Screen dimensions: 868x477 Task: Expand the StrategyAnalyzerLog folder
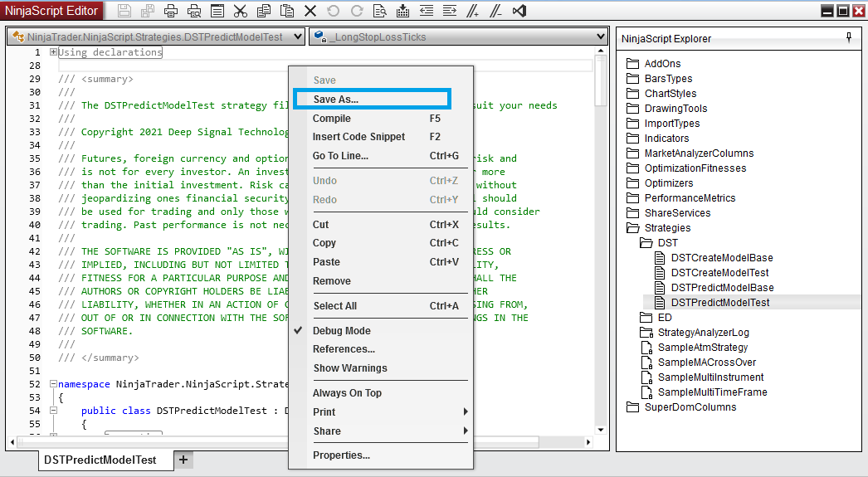[x=695, y=333]
